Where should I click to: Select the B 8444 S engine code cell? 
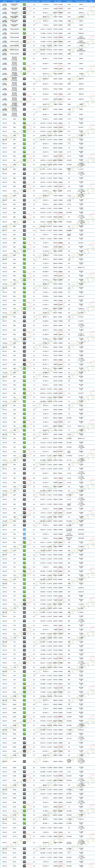pos(81,309)
